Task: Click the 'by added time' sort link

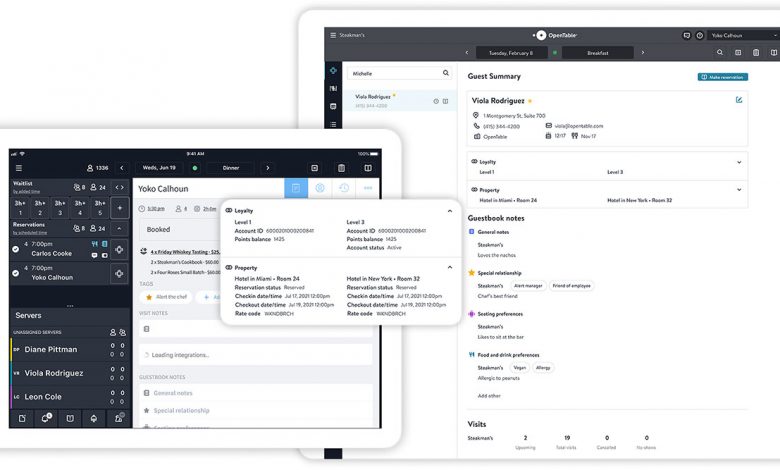Action: [x=27, y=191]
